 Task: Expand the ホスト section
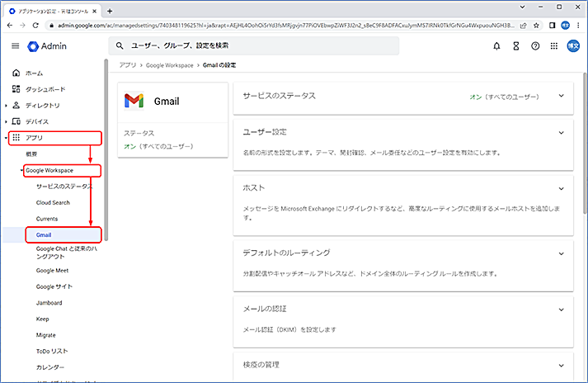pos(561,188)
